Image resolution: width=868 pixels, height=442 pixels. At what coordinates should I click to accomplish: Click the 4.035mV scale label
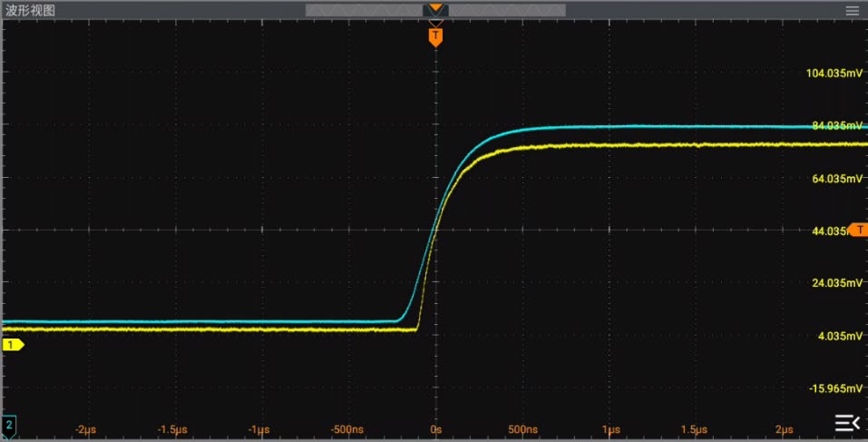tap(840, 336)
